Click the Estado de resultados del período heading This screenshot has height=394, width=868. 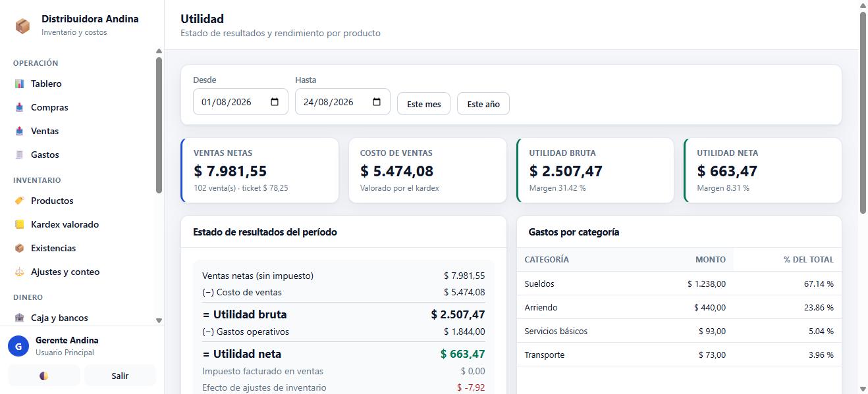265,232
